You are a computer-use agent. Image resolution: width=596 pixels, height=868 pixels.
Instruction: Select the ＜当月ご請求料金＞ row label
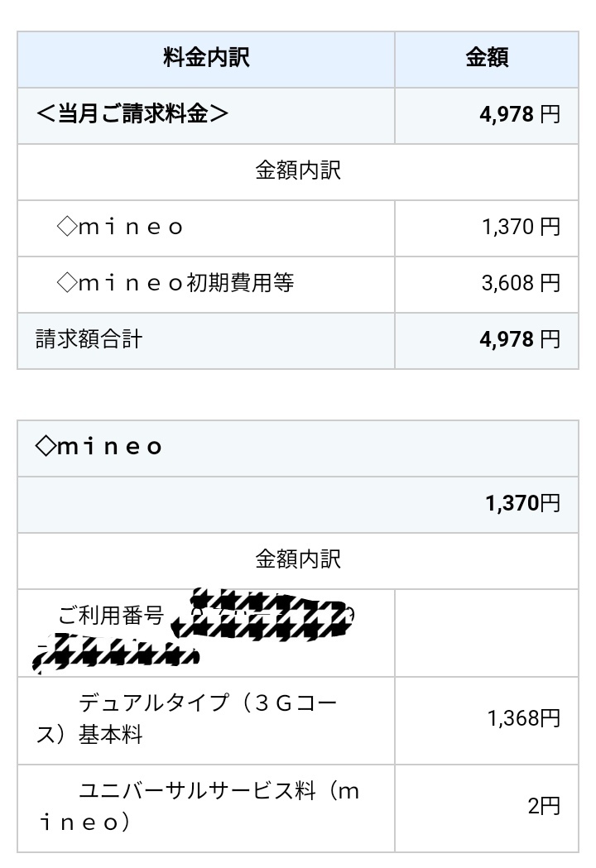pos(132,114)
